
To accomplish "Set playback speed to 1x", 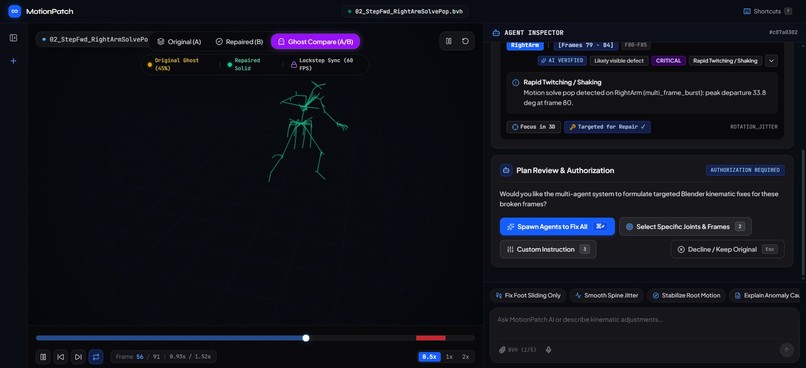I will point(449,357).
